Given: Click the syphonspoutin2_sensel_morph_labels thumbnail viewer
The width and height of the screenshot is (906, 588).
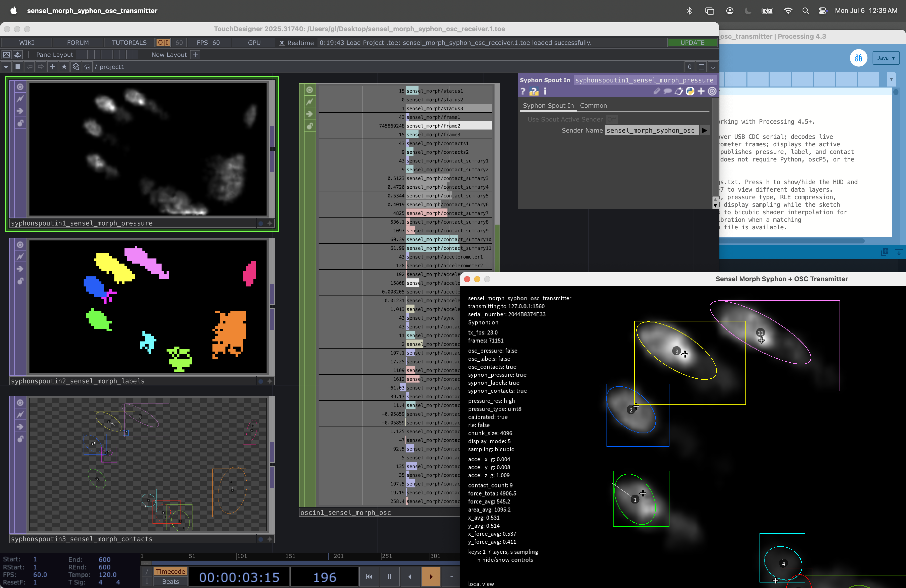Looking at the screenshot, I should [x=148, y=307].
